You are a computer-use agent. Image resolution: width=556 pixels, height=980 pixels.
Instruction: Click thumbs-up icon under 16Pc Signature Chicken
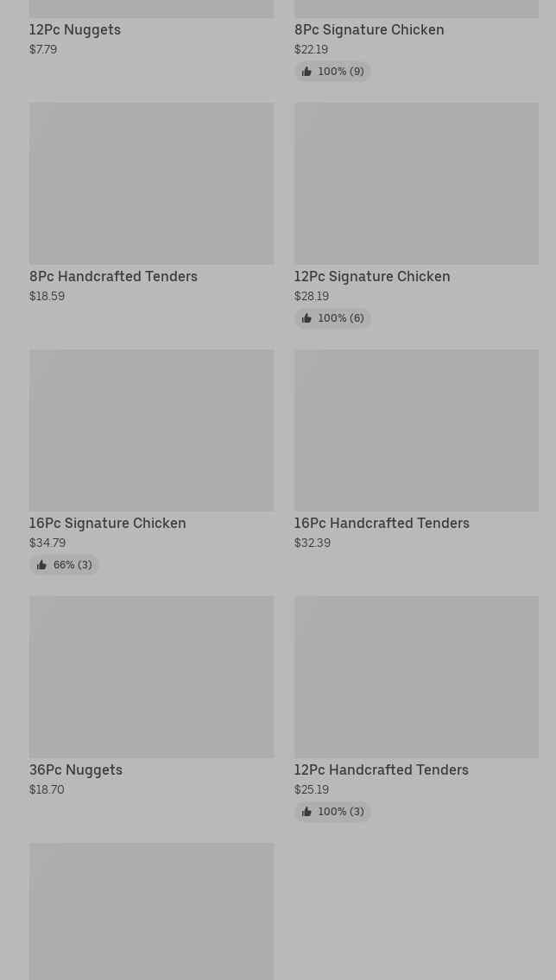point(41,565)
